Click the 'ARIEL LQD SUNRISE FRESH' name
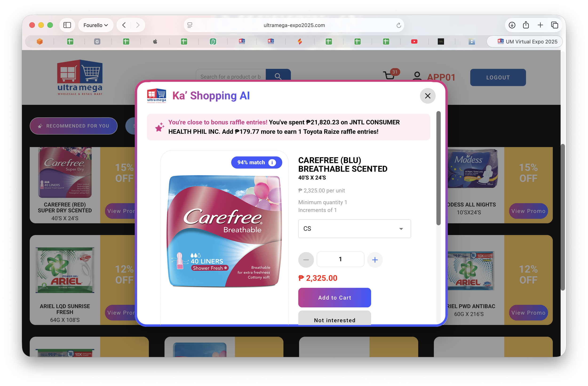 coord(65,309)
